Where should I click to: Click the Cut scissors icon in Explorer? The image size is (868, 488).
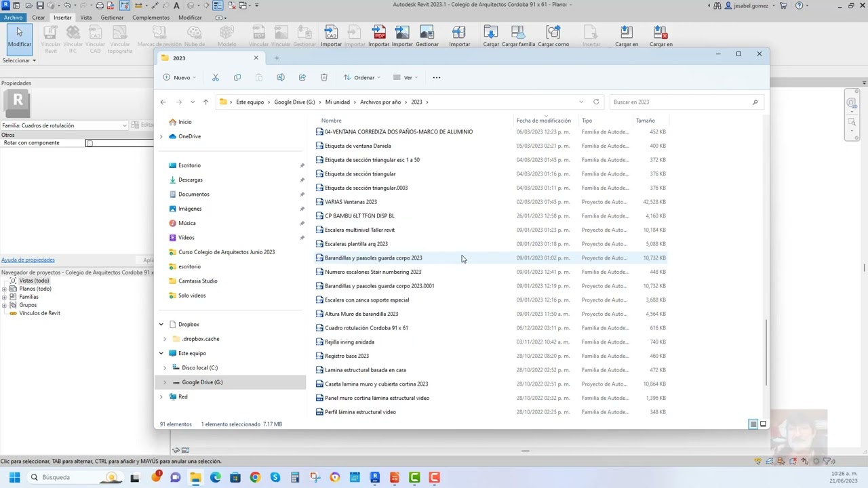tap(216, 77)
